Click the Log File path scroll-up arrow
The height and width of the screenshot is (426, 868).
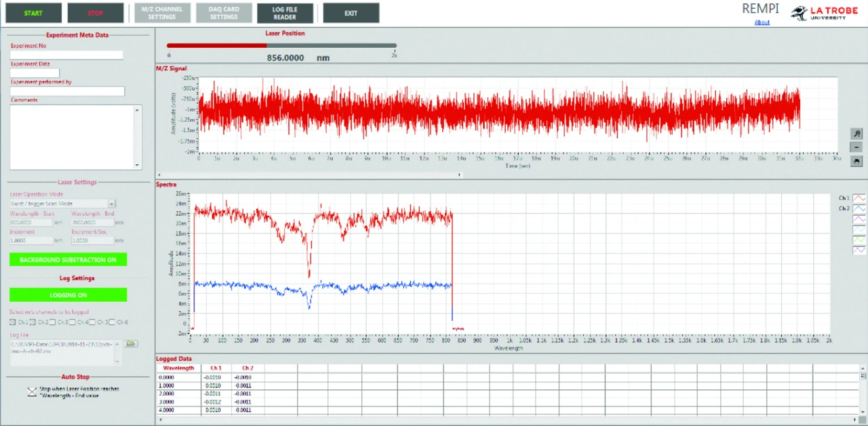point(119,343)
